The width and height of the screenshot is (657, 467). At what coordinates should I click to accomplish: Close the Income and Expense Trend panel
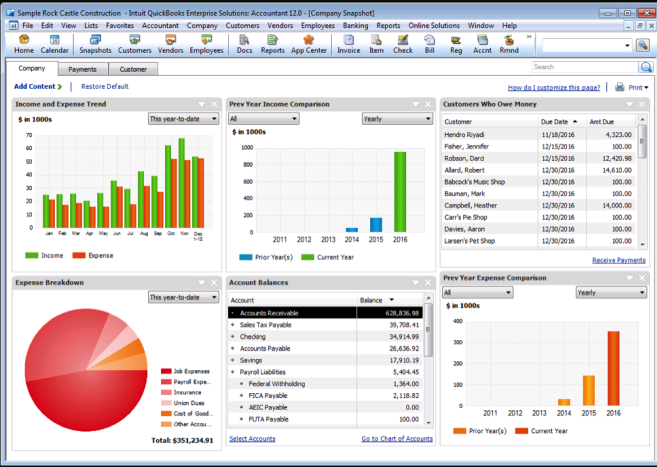[214, 104]
